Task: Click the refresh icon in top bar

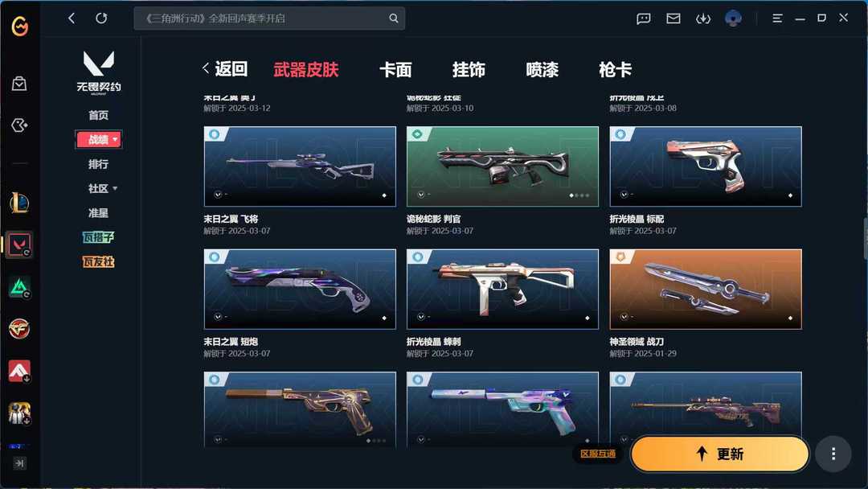Action: point(101,18)
